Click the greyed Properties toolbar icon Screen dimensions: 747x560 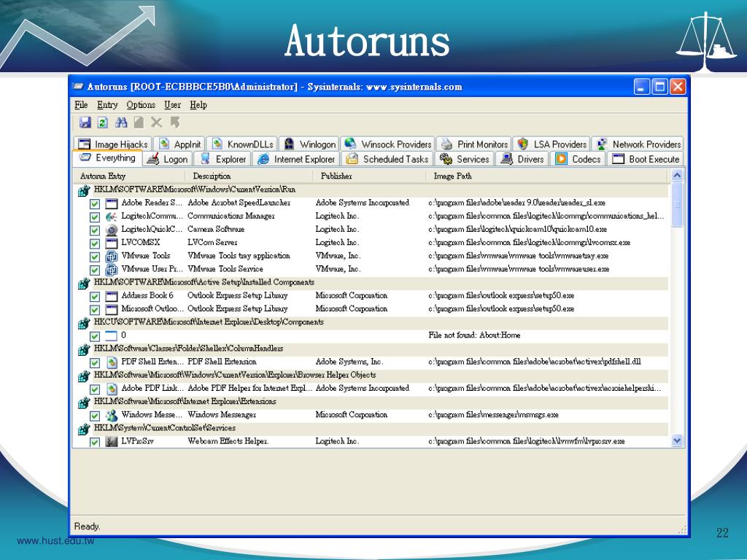tap(139, 122)
